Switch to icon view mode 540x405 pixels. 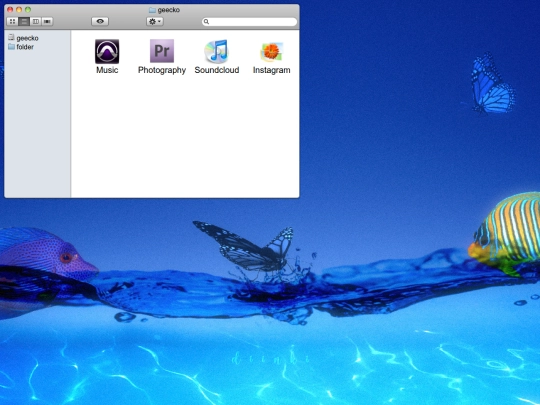pyautogui.click(x=12, y=21)
